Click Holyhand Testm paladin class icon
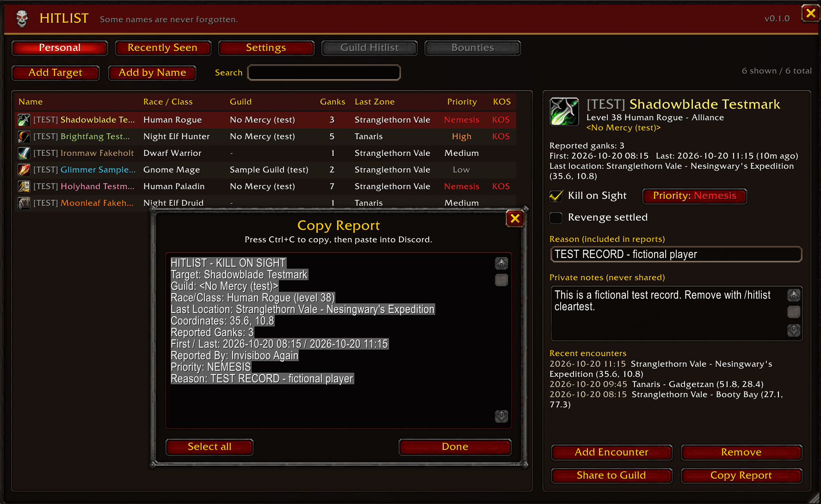Image resolution: width=821 pixels, height=504 pixels. pyautogui.click(x=24, y=186)
